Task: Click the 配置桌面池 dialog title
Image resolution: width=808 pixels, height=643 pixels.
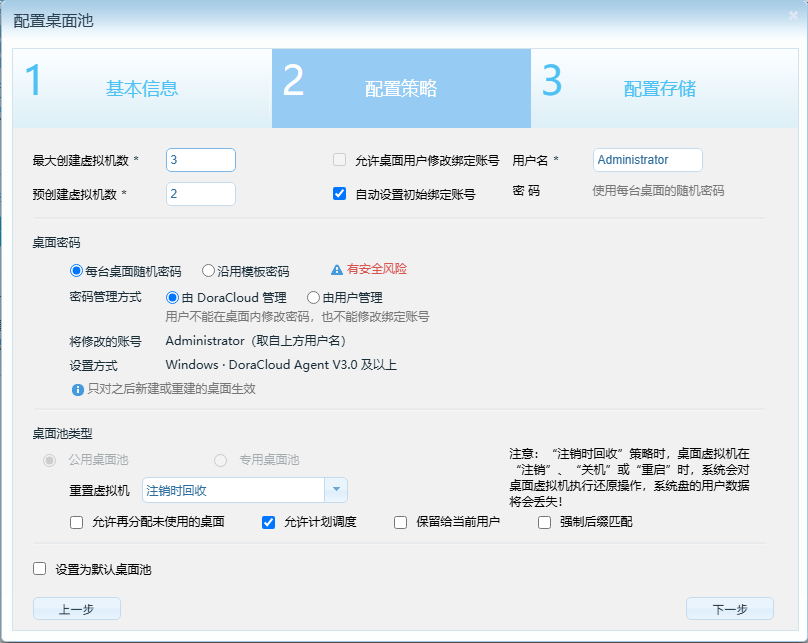Action: click(53, 21)
